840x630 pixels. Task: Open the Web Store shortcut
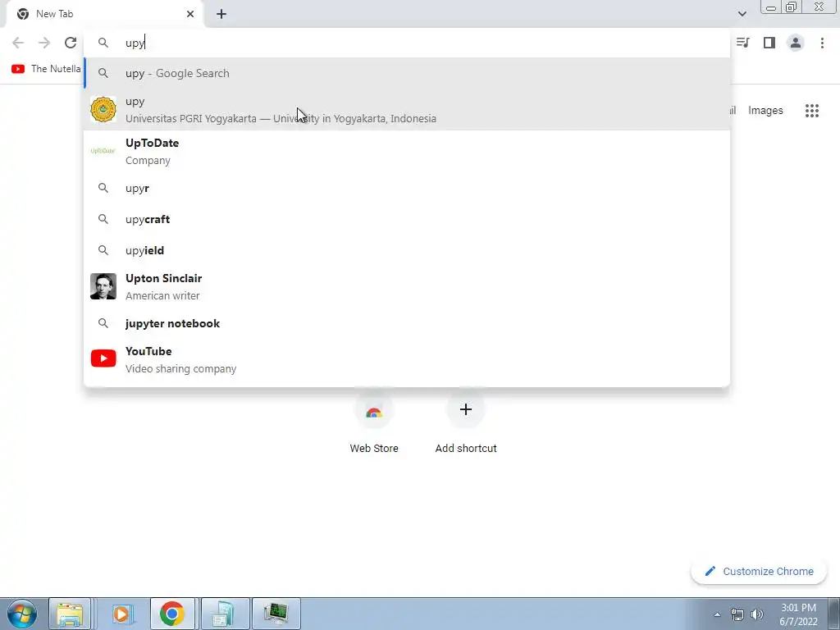[374, 424]
